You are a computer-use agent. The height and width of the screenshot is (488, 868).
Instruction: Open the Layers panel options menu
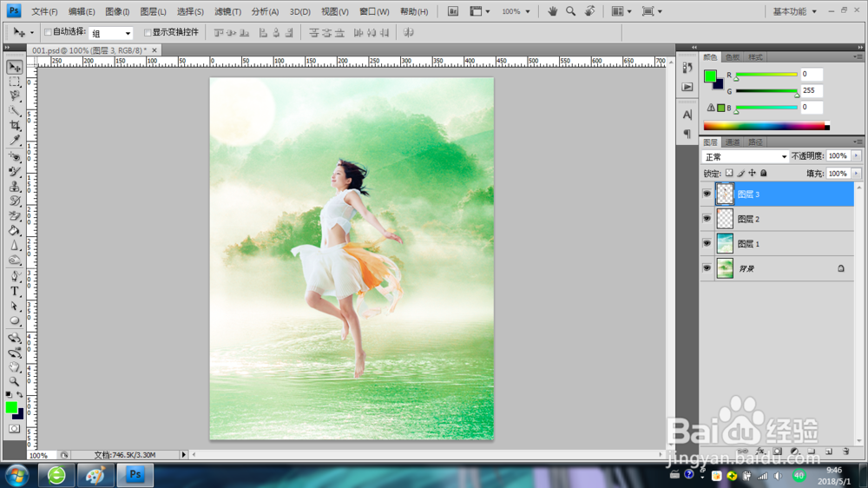click(858, 142)
